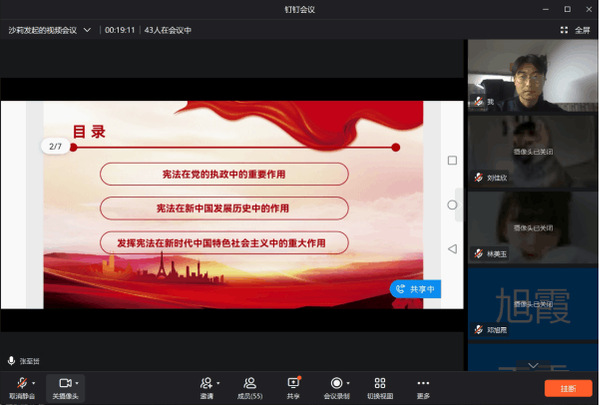Tap the Android recent-apps square icon
The image size is (599, 405).
[452, 160]
